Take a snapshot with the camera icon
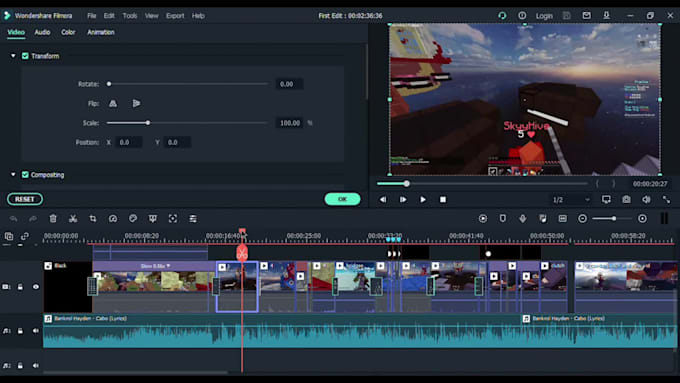Image resolution: width=680 pixels, height=383 pixels. [x=626, y=200]
